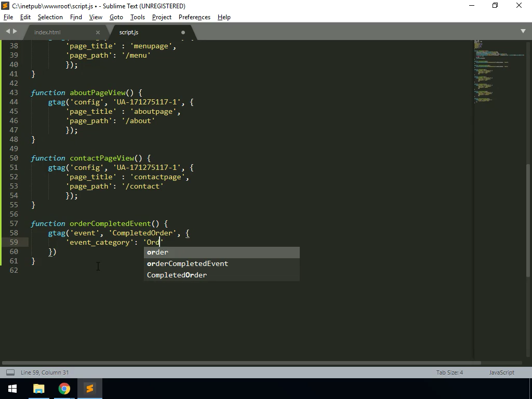Choose 'orderCompletedEvent' autocomplete suggestion
Viewport: 532px width, 399px height.
[x=221, y=263]
